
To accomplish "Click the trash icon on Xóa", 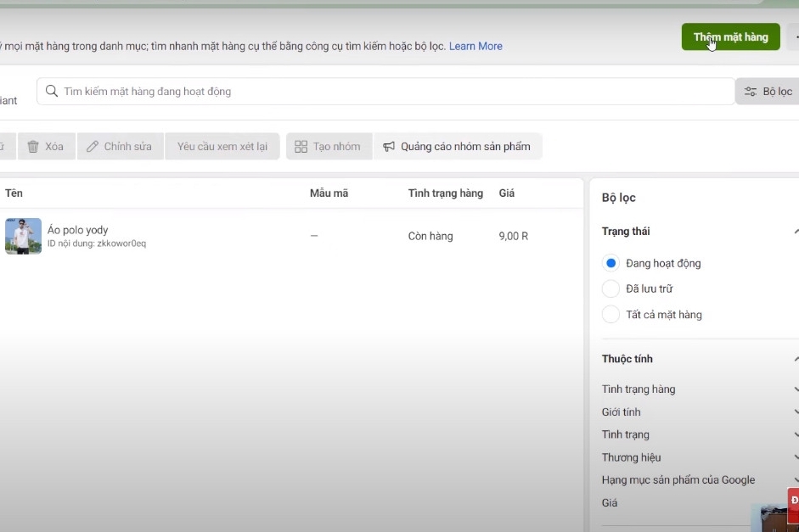I will click(33, 147).
